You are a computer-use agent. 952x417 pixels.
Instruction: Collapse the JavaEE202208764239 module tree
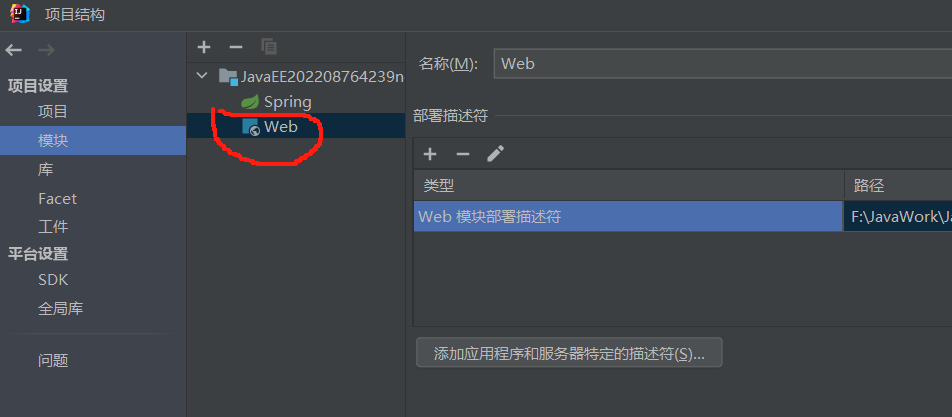[202, 76]
